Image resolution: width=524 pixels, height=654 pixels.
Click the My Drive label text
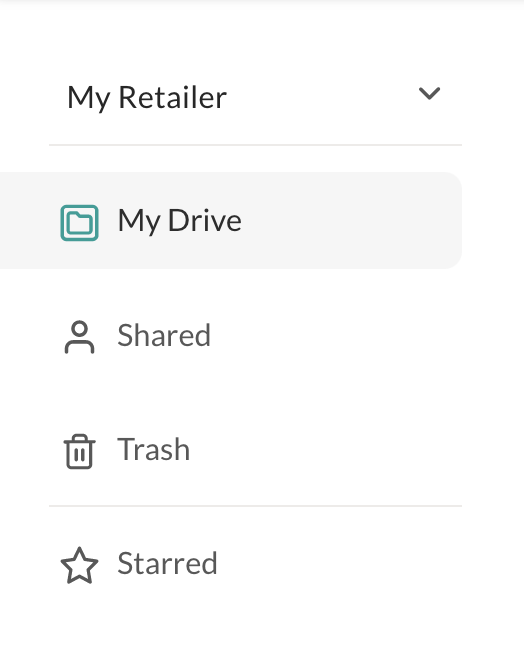[x=179, y=221]
